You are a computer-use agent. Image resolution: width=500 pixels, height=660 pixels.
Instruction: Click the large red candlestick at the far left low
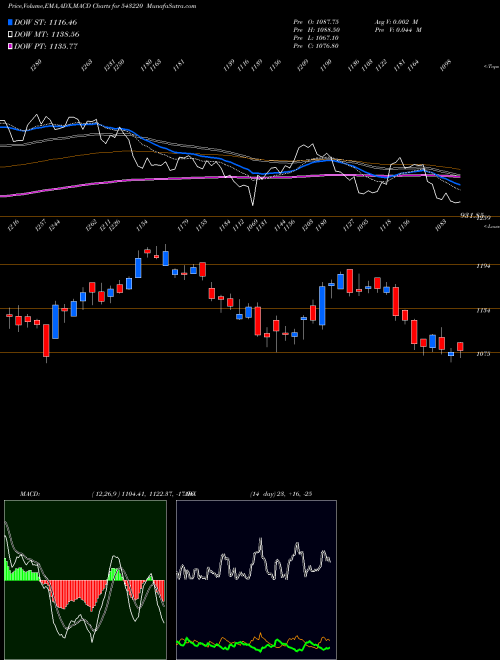(46, 341)
